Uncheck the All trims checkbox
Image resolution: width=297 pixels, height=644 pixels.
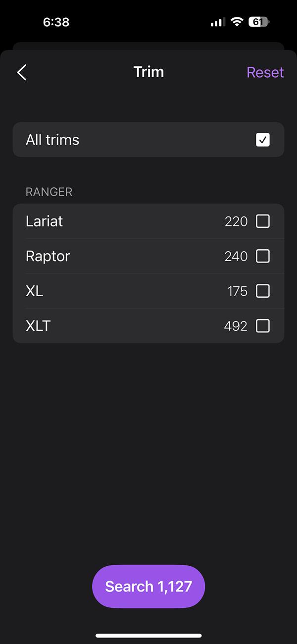coord(263,140)
